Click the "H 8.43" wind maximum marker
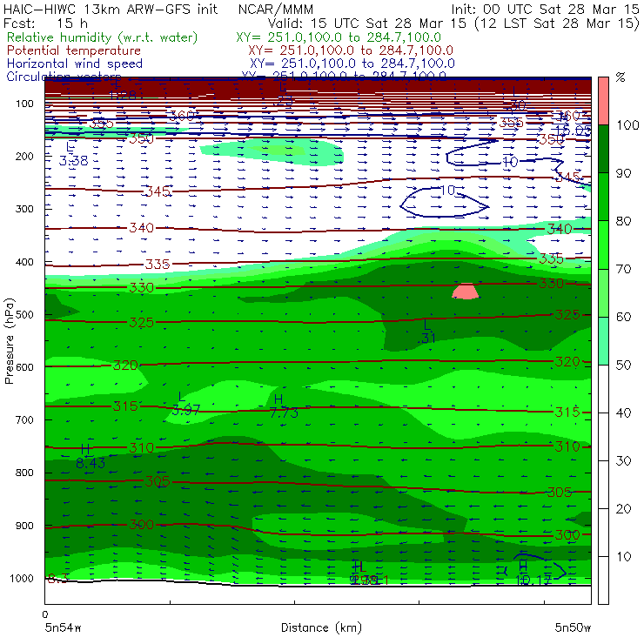 [x=91, y=456]
